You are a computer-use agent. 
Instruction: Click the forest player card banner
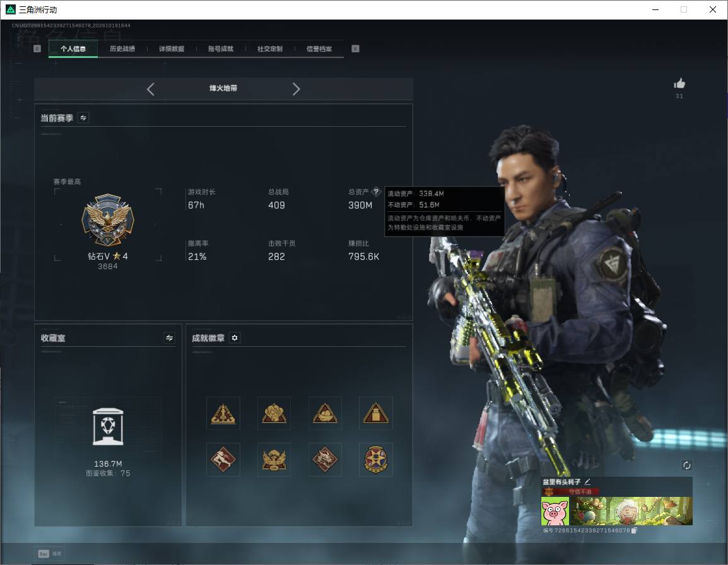[631, 511]
